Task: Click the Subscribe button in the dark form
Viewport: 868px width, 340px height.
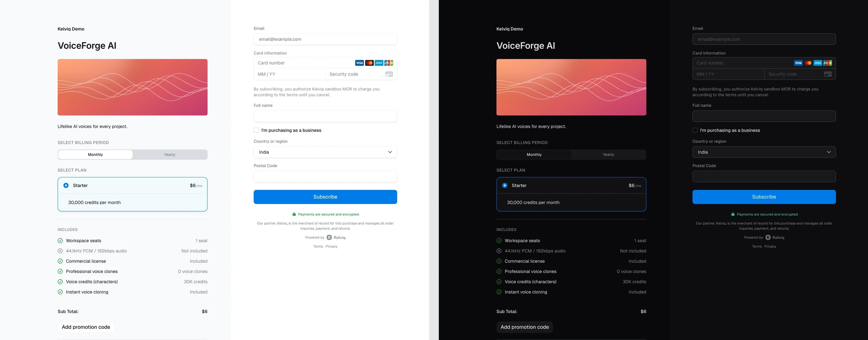Action: (764, 197)
